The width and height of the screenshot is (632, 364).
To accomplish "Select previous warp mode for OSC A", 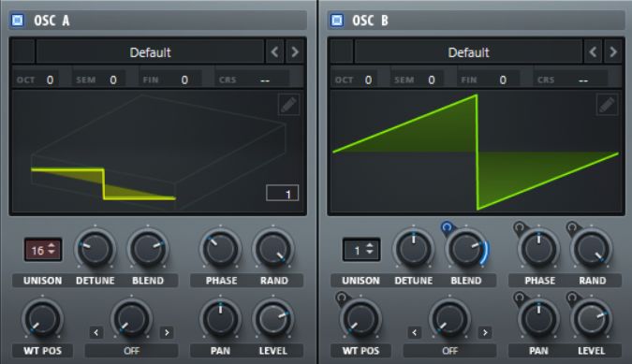I will click(x=96, y=332).
